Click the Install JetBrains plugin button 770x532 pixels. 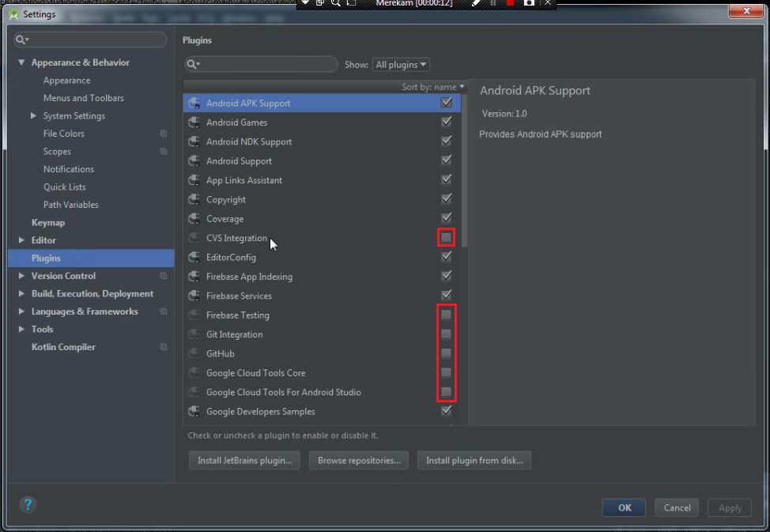point(244,460)
